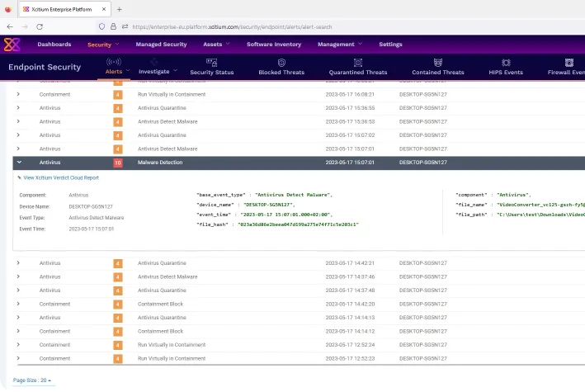Open Managed Security menu
The width and height of the screenshot is (585, 392).
161,45
